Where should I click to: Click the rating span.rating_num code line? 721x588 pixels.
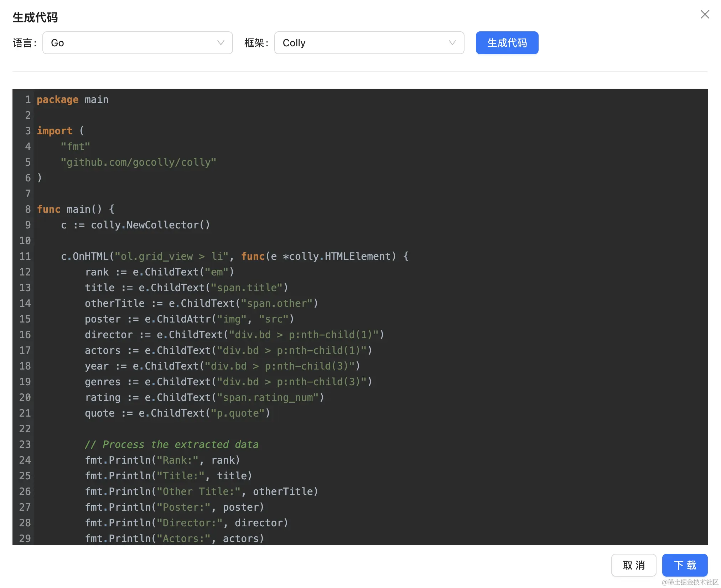(204, 398)
